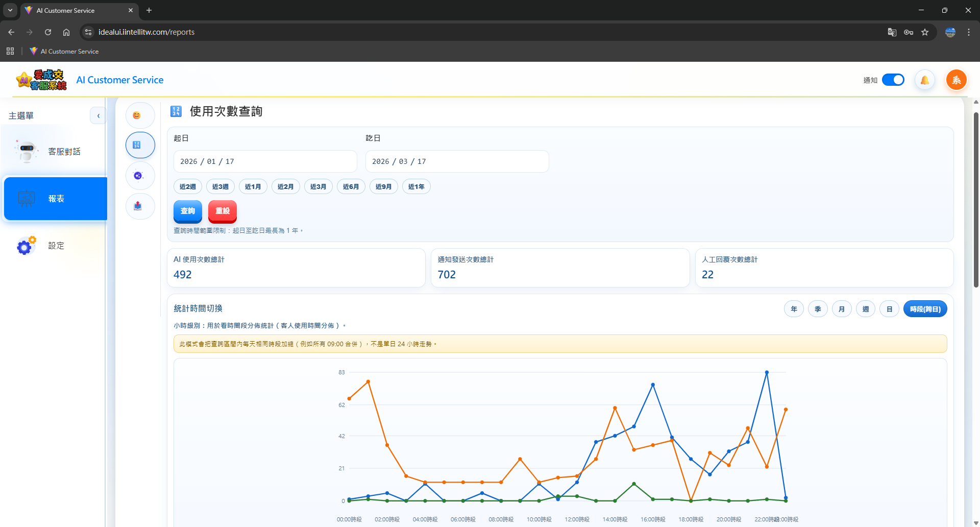Open the notification bell icon
The width and height of the screenshot is (980, 527).
[924, 80]
